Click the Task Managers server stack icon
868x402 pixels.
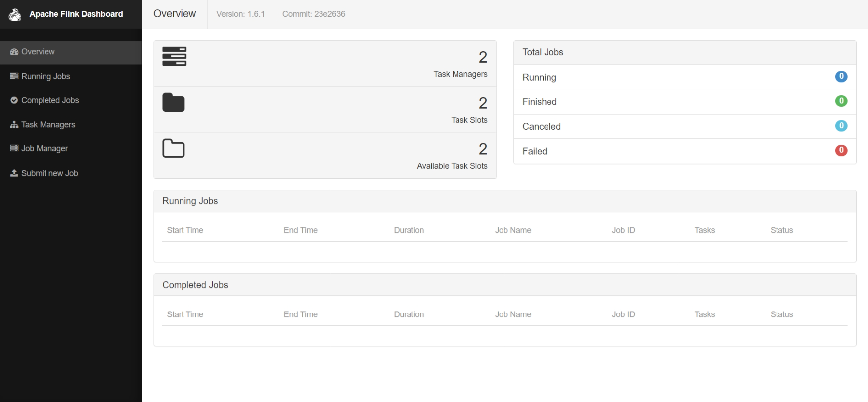174,56
